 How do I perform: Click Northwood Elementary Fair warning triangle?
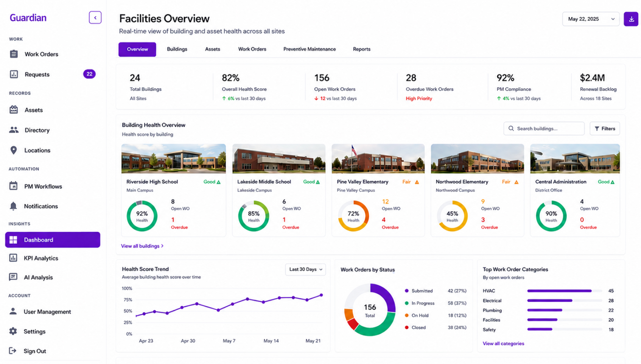(517, 182)
